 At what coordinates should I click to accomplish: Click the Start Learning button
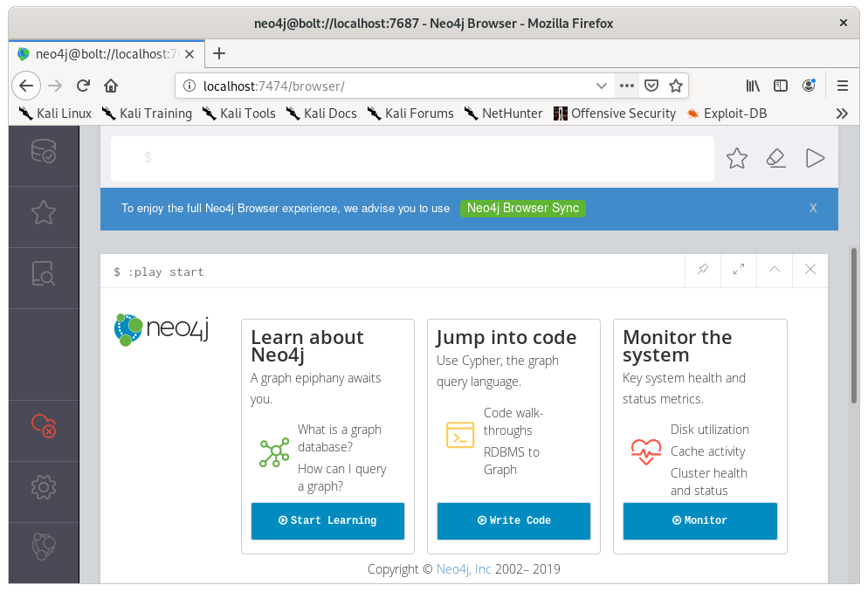pos(327,520)
